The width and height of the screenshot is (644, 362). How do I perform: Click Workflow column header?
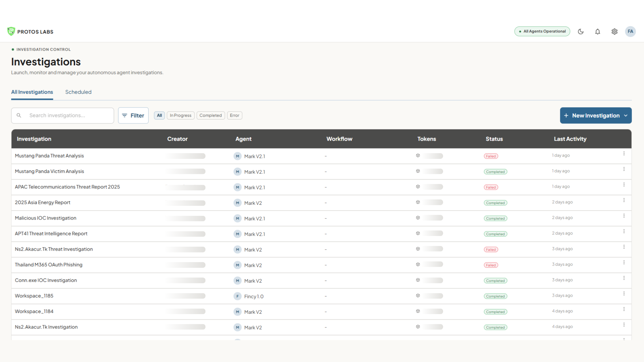tap(339, 139)
